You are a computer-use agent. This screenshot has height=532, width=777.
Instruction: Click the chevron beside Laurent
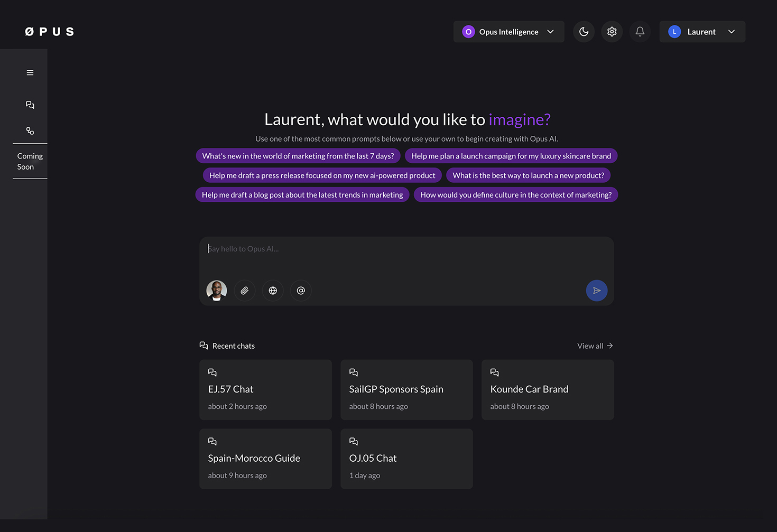(x=732, y=32)
